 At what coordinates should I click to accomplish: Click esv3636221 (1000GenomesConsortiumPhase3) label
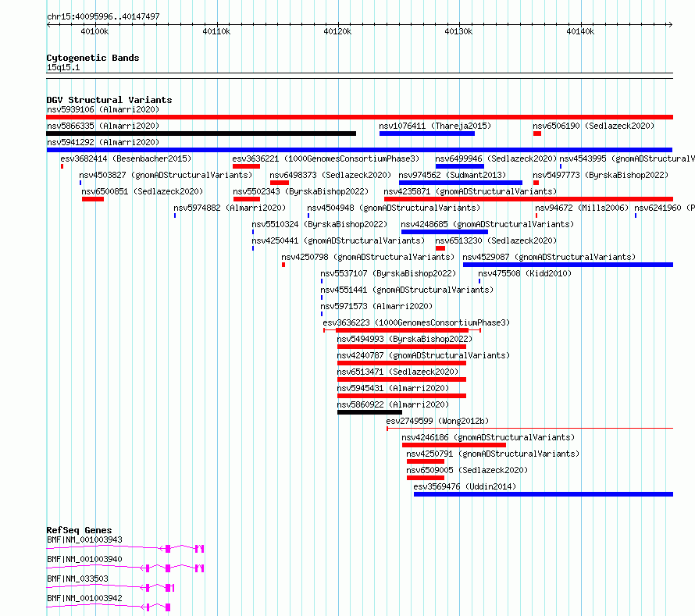326,158
